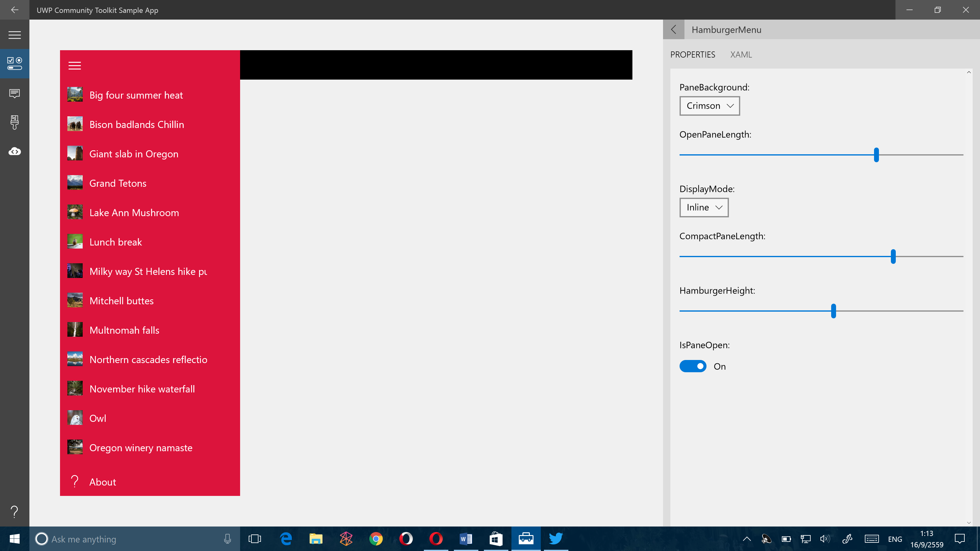Open the PaneBackground Crimson dropdown
Viewport: 980px width, 551px height.
click(x=710, y=106)
